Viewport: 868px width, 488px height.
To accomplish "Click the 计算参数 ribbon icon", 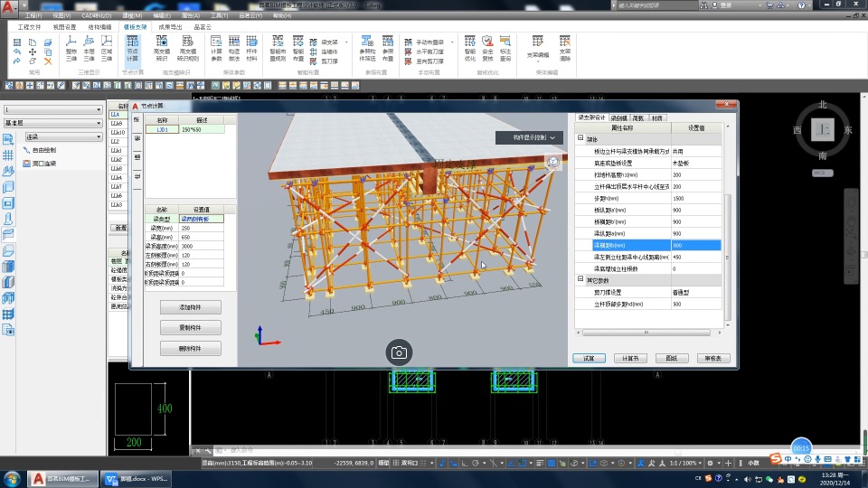I will click(x=216, y=48).
